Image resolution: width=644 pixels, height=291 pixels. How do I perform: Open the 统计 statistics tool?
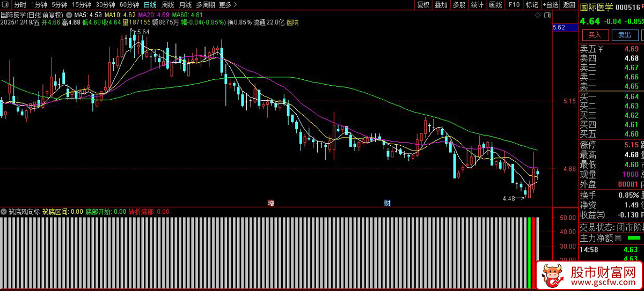[x=477, y=5]
